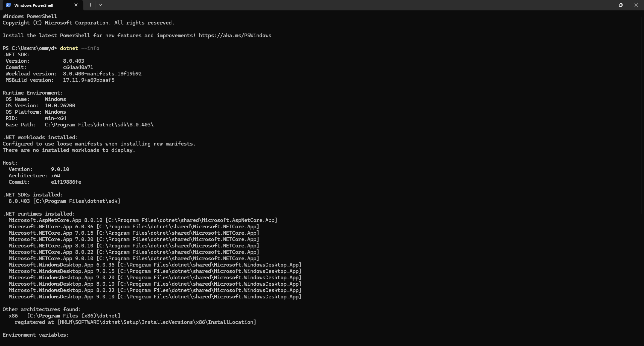
Task: Click the "Microsoft.NETCore.App 8.0.22" runtime line
Action: [134, 252]
